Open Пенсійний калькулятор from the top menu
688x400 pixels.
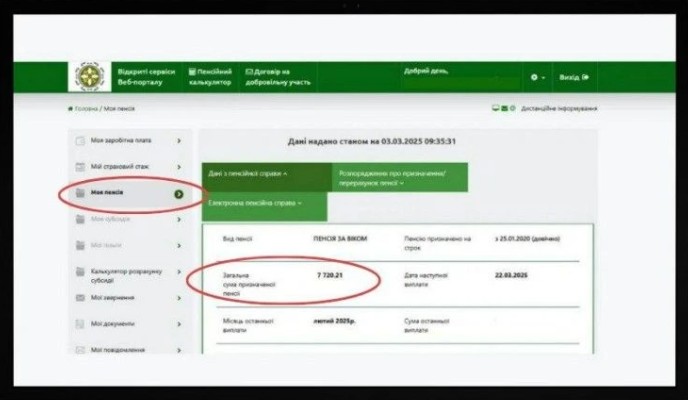[x=211, y=77]
